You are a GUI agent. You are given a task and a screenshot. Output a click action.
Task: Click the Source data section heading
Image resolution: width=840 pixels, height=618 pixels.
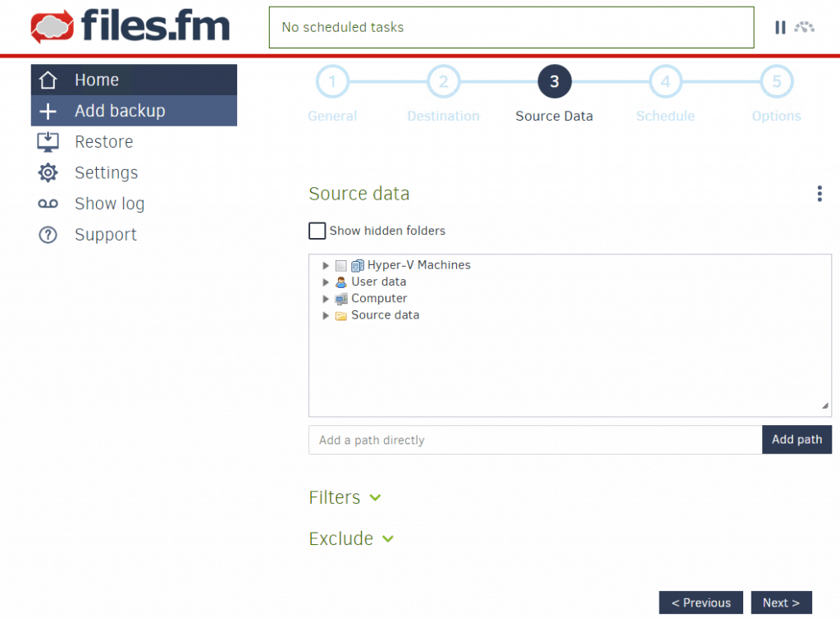click(x=359, y=194)
